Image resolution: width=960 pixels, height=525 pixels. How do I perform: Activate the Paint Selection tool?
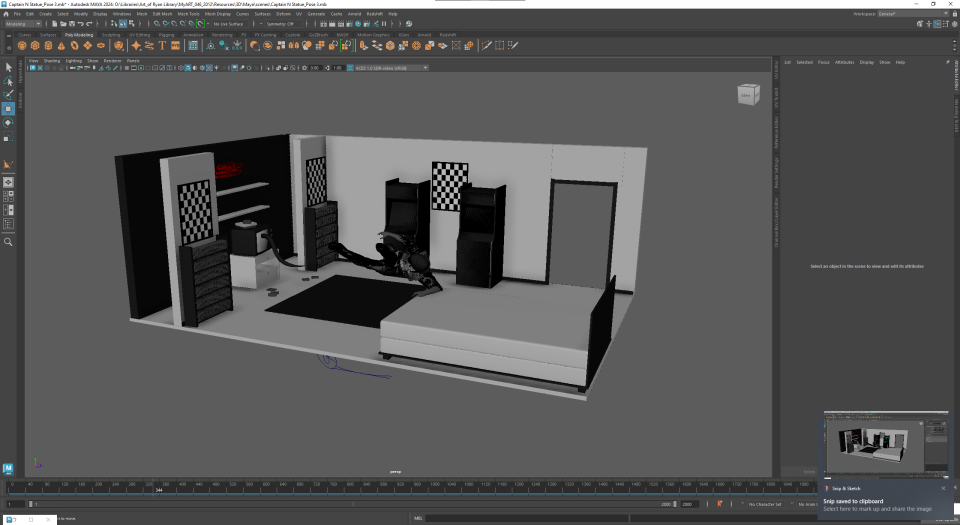coord(8,95)
